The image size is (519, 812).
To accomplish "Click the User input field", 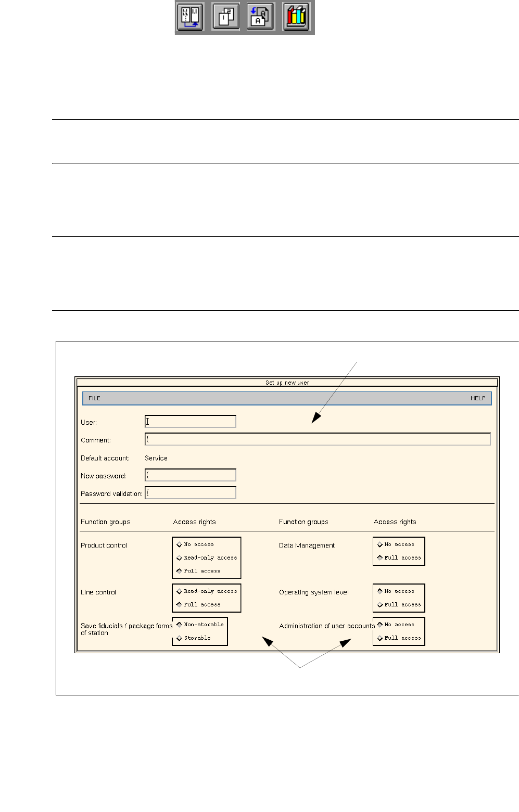I will point(191,422).
